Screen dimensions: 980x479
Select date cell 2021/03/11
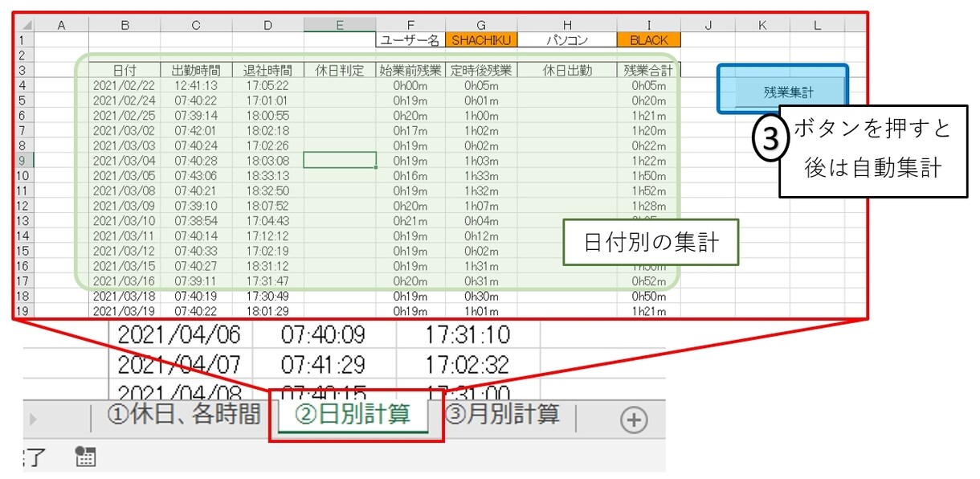[x=125, y=235]
